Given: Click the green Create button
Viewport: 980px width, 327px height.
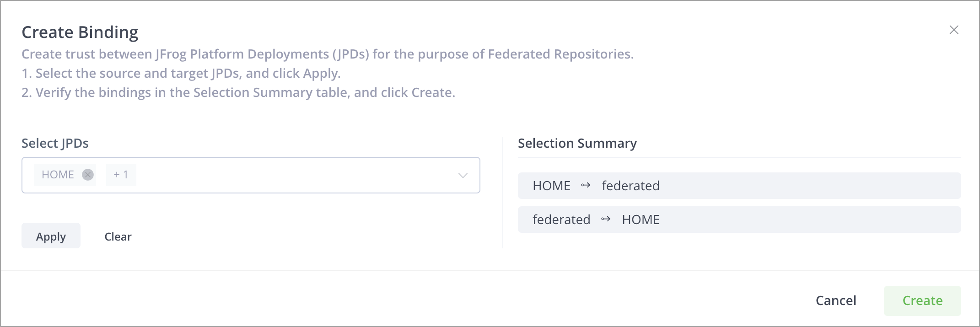Looking at the screenshot, I should pyautogui.click(x=922, y=300).
